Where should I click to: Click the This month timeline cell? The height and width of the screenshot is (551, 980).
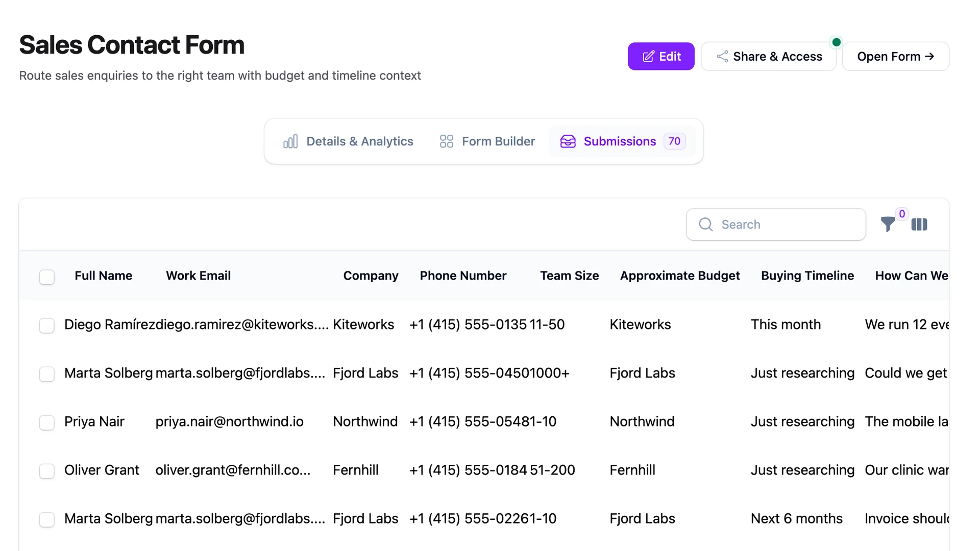(x=786, y=324)
